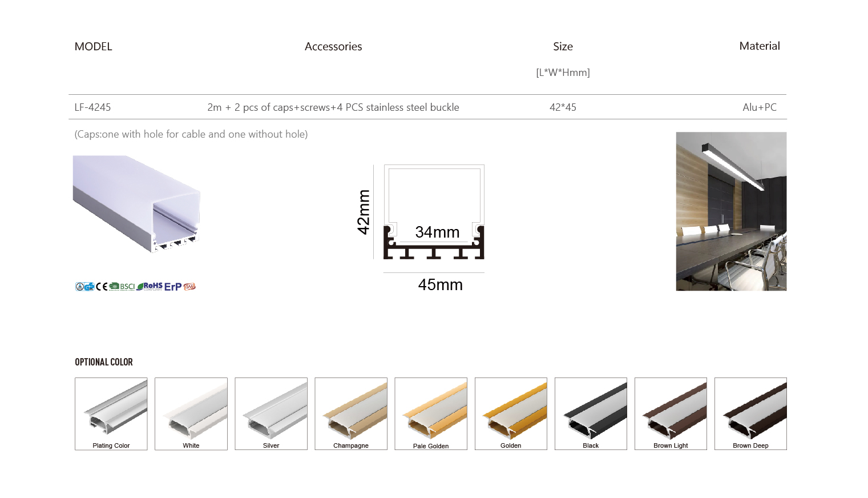Click the 42mm height label in diagram
Screen dimensions: 868x498
pos(364,212)
